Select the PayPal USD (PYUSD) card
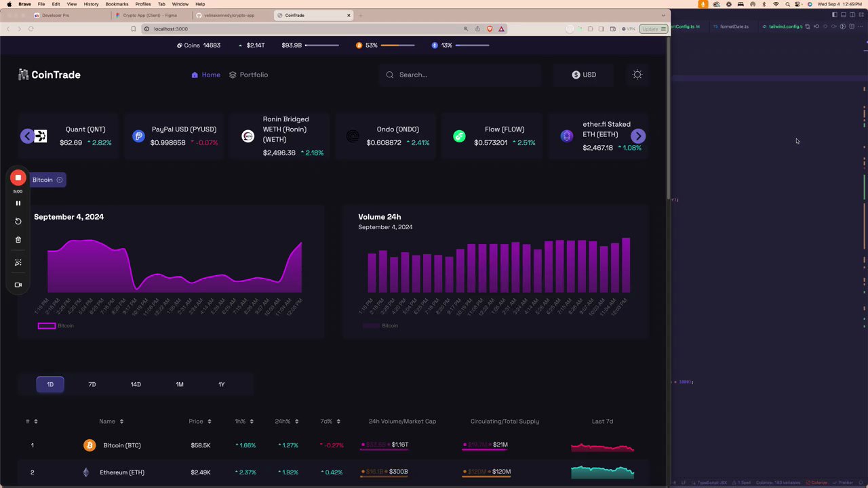The height and width of the screenshot is (488, 868). coord(175,136)
